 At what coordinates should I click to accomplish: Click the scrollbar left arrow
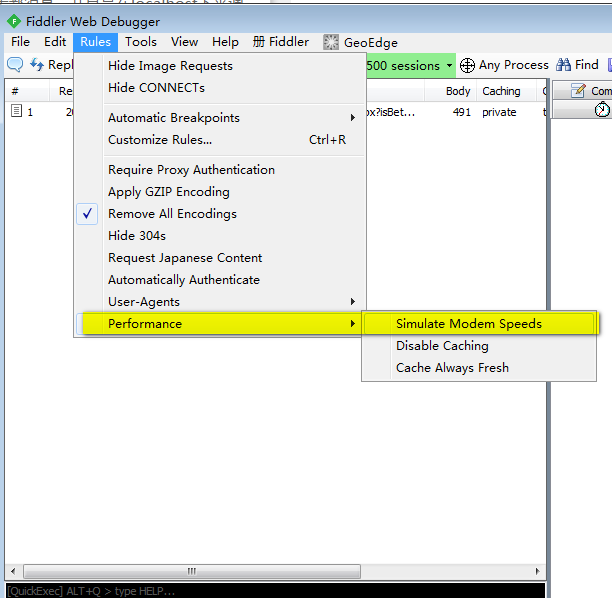pyautogui.click(x=13, y=571)
